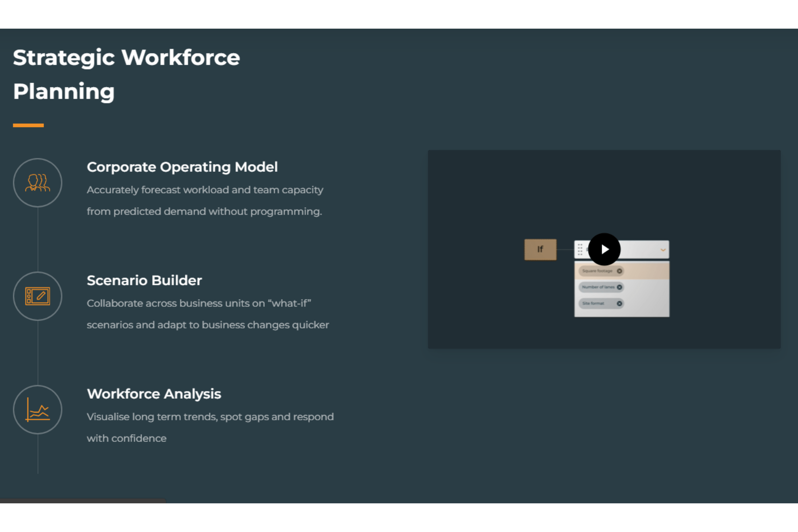The height and width of the screenshot is (532, 798).
Task: Select the Workforce Analysis heading
Action: point(154,394)
